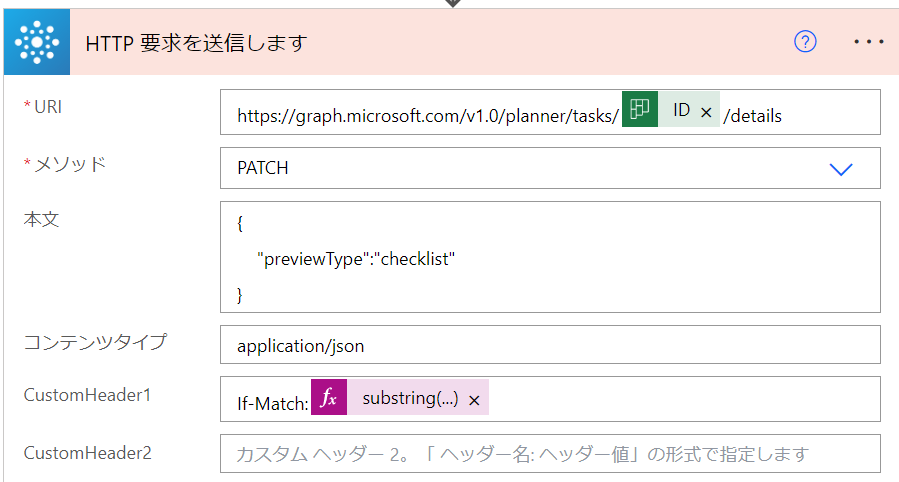Click the URI label
899x482 pixels.
pyautogui.click(x=48, y=107)
